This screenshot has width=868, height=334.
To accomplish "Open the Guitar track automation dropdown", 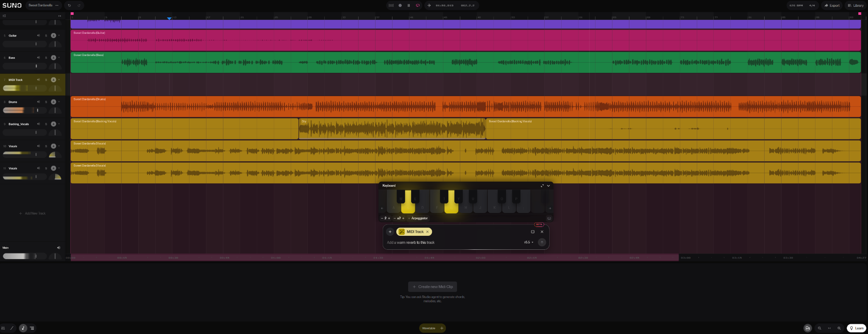I will tap(58, 36).
